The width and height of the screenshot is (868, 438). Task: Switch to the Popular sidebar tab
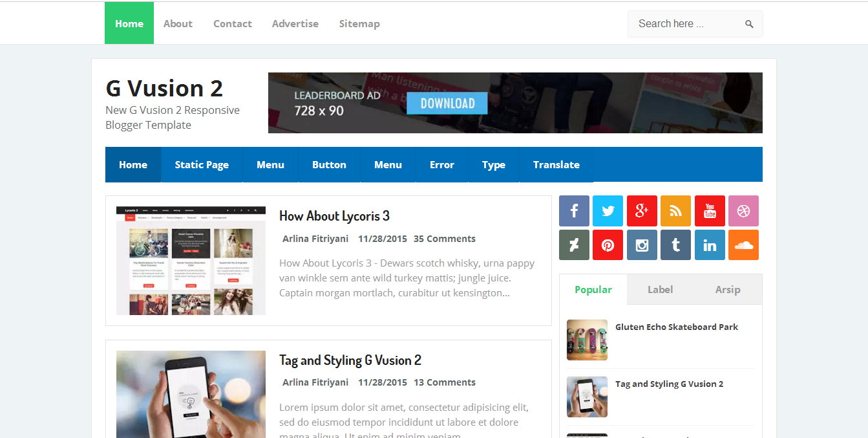point(593,289)
